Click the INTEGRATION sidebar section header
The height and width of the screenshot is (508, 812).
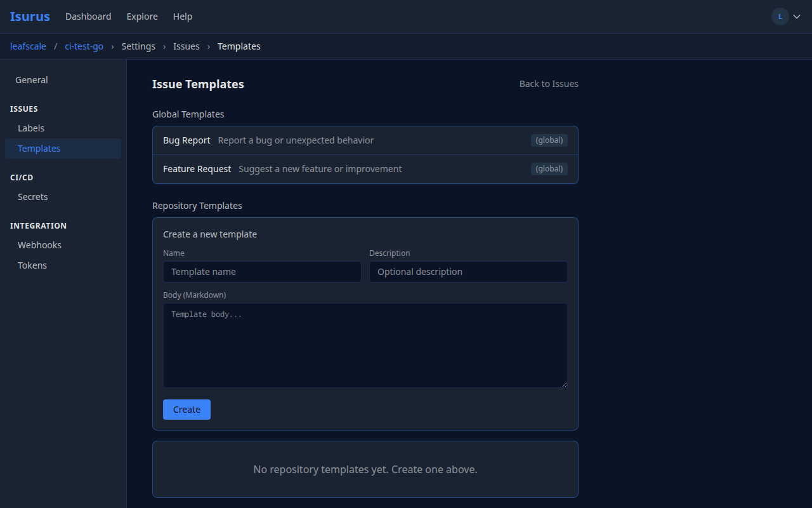38,226
